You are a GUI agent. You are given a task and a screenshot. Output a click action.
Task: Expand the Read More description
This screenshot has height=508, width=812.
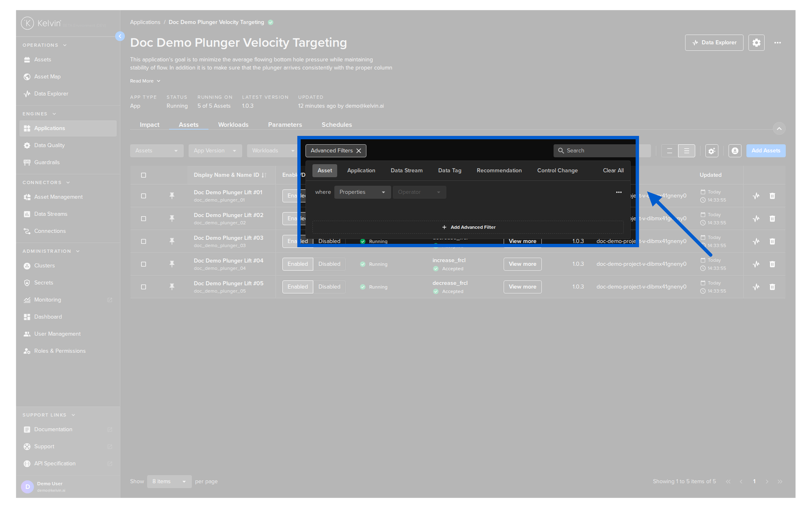coord(145,81)
